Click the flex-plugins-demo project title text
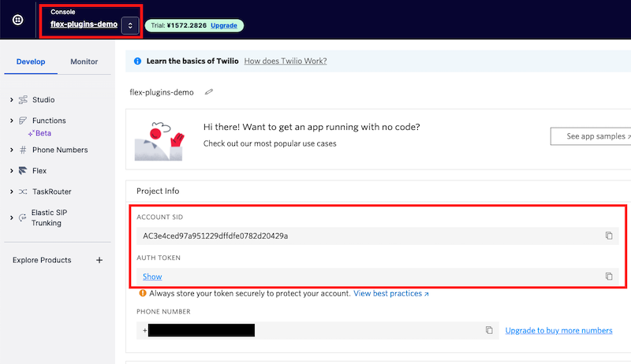This screenshot has width=631, height=364. coord(162,92)
